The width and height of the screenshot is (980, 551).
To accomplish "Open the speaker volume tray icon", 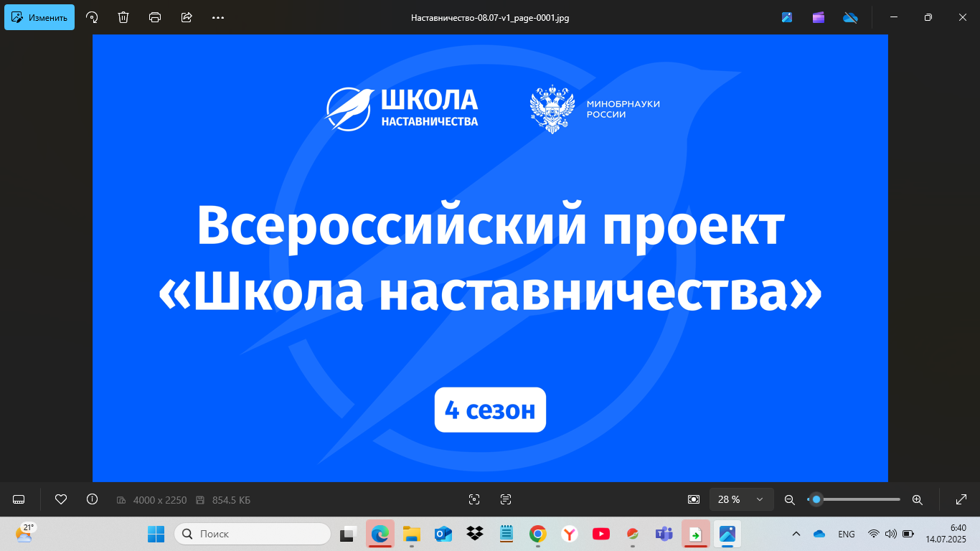I will (x=891, y=534).
